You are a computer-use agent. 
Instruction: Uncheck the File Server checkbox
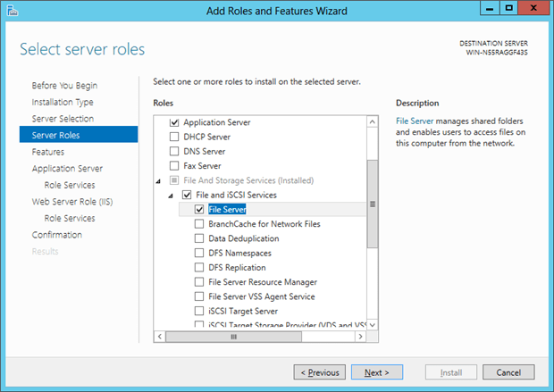click(199, 210)
